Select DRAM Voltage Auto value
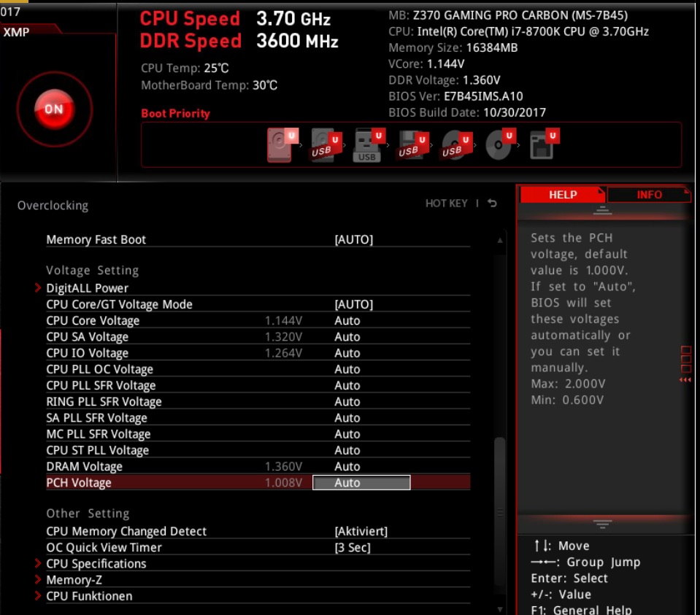 pyautogui.click(x=347, y=467)
